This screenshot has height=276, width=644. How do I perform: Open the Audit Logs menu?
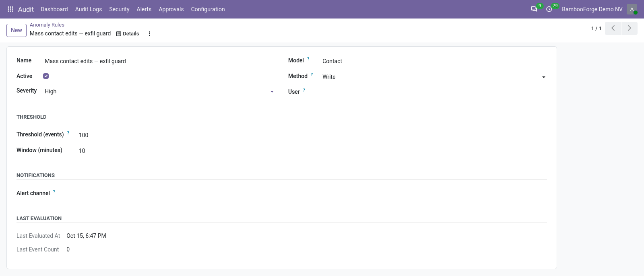click(x=89, y=9)
